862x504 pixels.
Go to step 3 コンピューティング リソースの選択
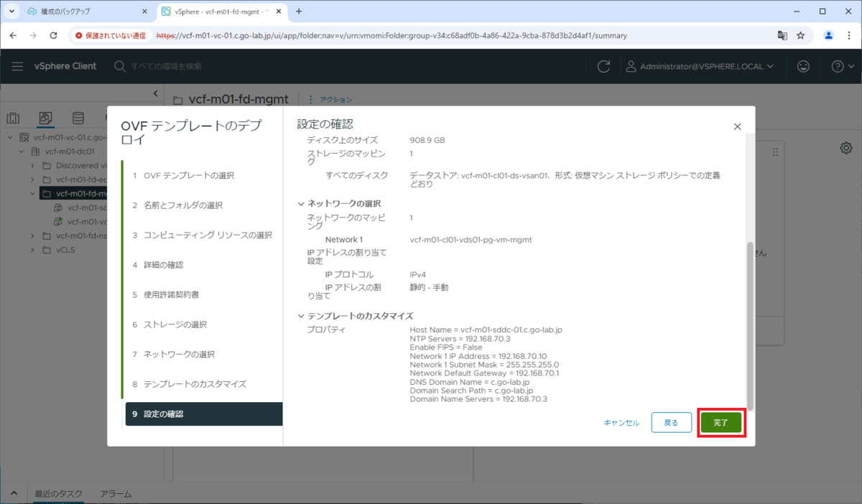pos(202,235)
